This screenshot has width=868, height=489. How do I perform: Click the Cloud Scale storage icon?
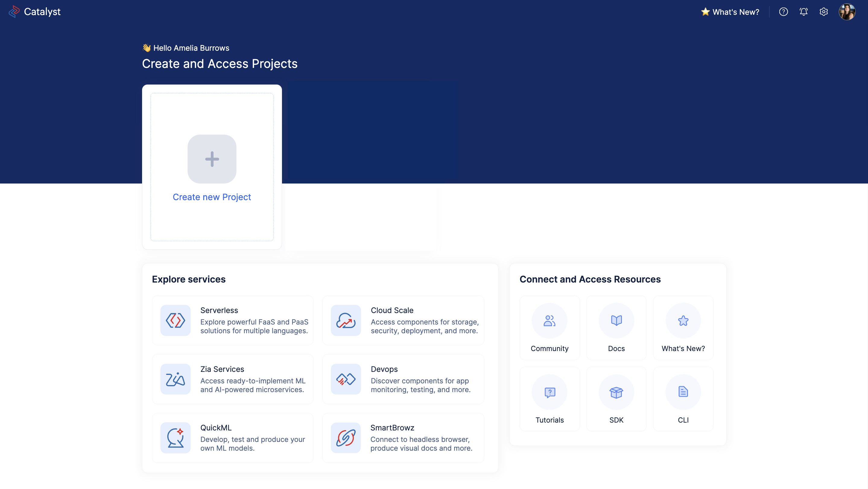point(346,320)
